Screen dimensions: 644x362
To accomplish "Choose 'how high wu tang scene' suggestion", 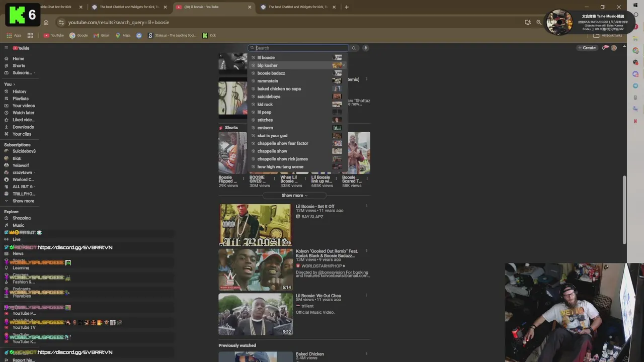I will [x=297, y=167].
